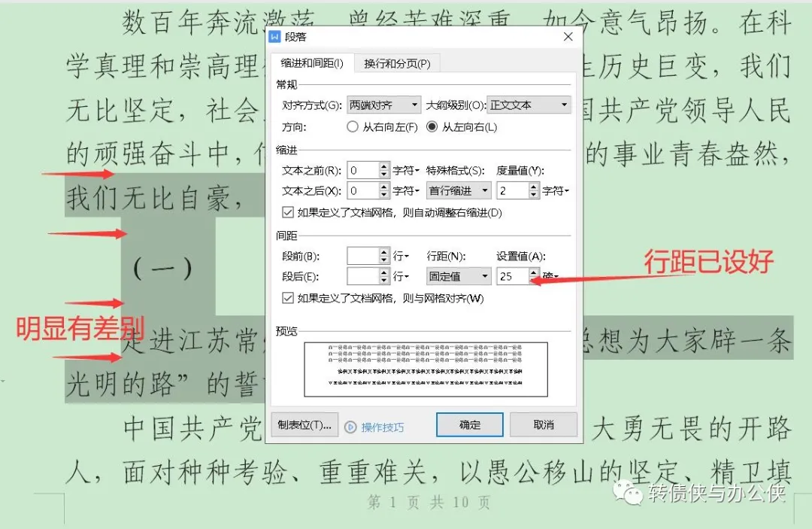Click document text 我们无比自豪

tap(148, 198)
